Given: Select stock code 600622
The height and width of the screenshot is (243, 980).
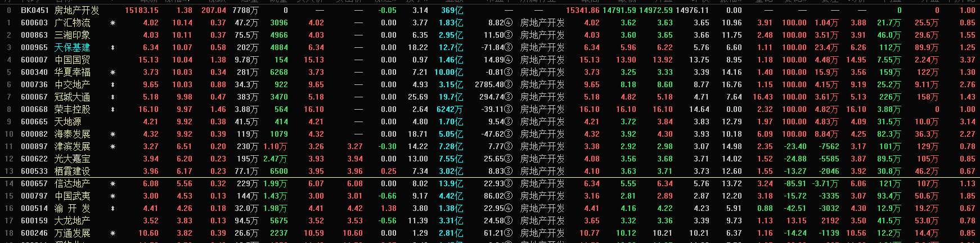Looking at the screenshot, I should coord(34,159).
